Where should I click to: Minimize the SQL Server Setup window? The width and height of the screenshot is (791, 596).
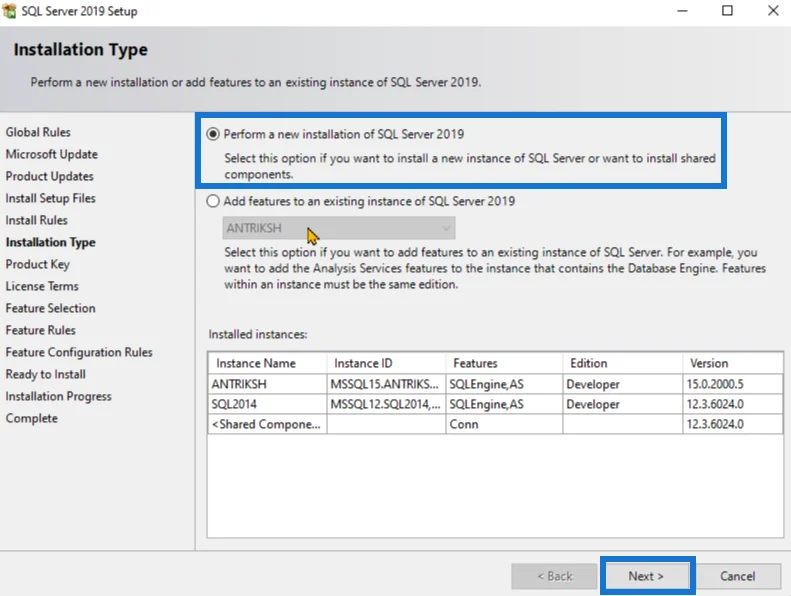click(x=682, y=11)
